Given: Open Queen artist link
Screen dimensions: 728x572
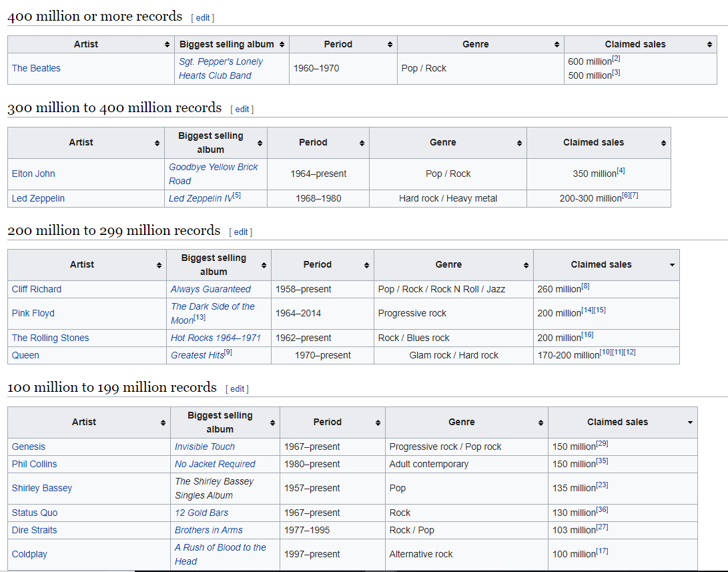Looking at the screenshot, I should click(x=25, y=356).
